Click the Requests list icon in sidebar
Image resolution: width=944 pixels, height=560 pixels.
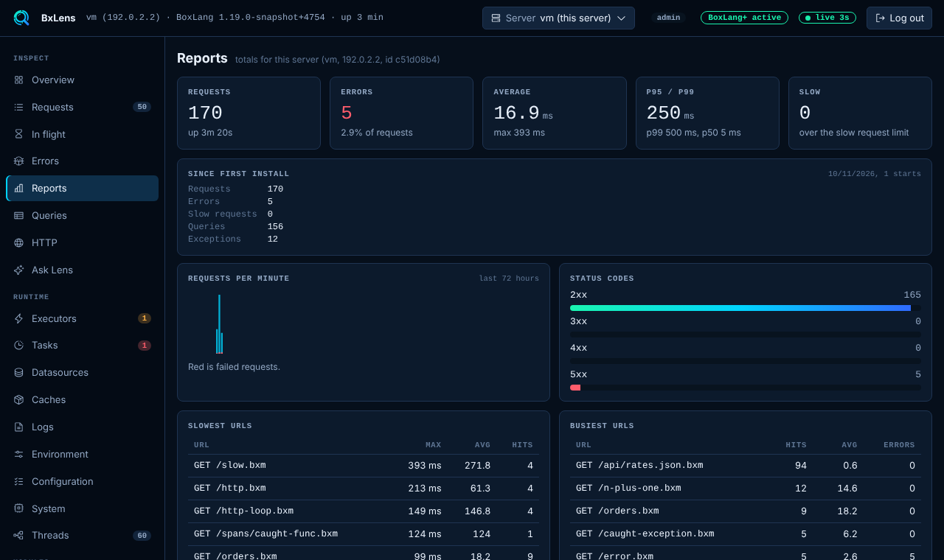pyautogui.click(x=18, y=107)
